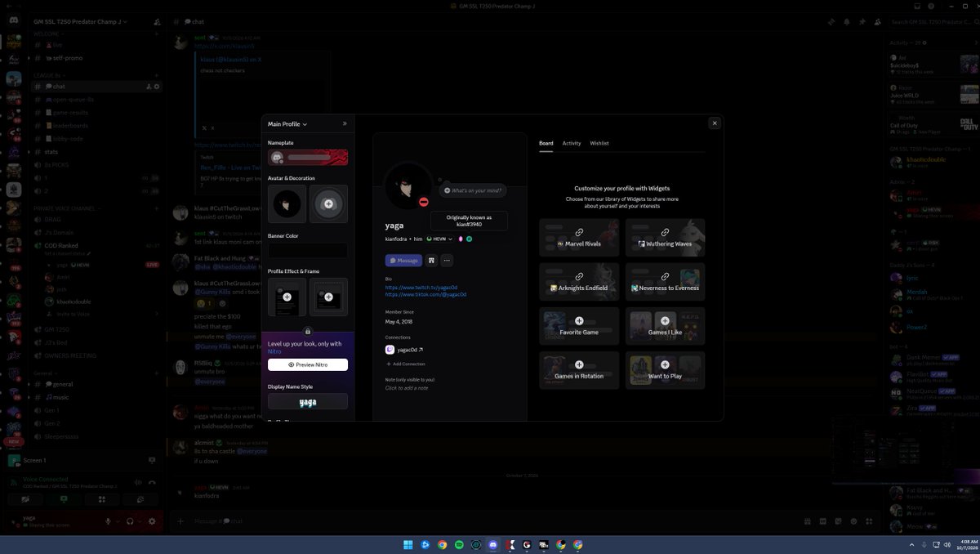Open the Windows Start menu
This screenshot has height=554, width=980.
pyautogui.click(x=408, y=544)
